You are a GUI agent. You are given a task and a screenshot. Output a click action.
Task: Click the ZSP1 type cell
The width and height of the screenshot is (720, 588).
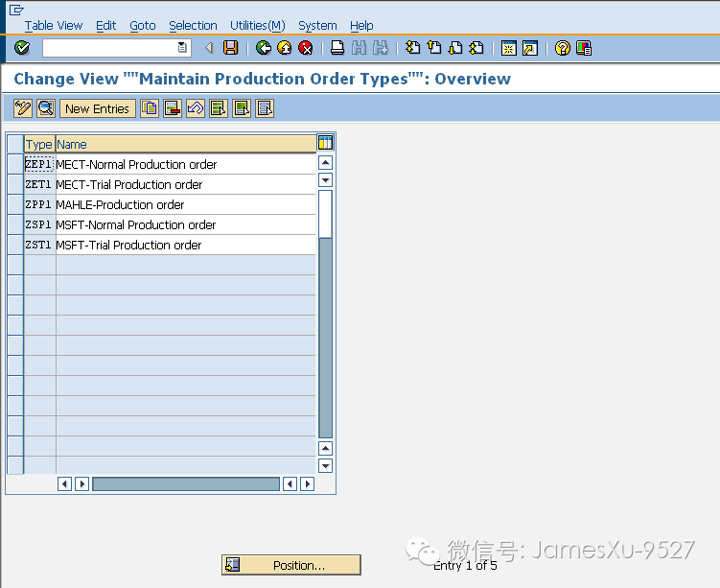[x=39, y=224]
